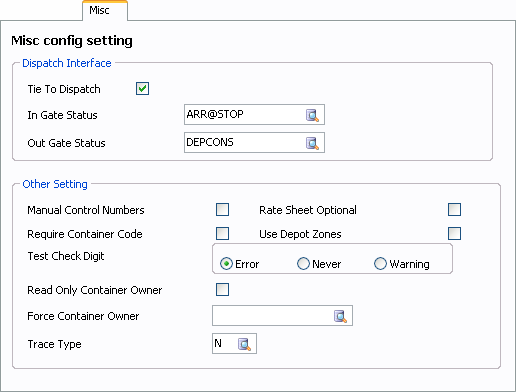Tick the Rate Sheet Optional checkbox
This screenshot has height=392, width=516.
coord(454,210)
